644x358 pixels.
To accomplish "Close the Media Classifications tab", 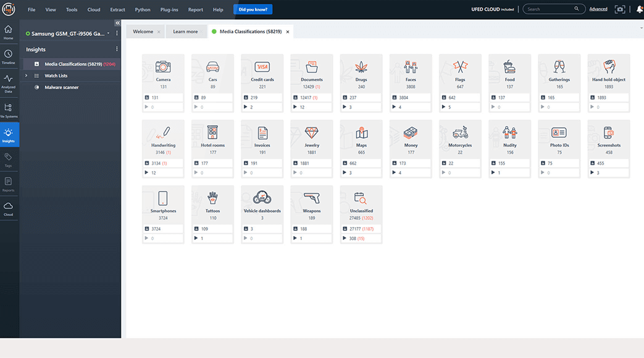I will (288, 32).
